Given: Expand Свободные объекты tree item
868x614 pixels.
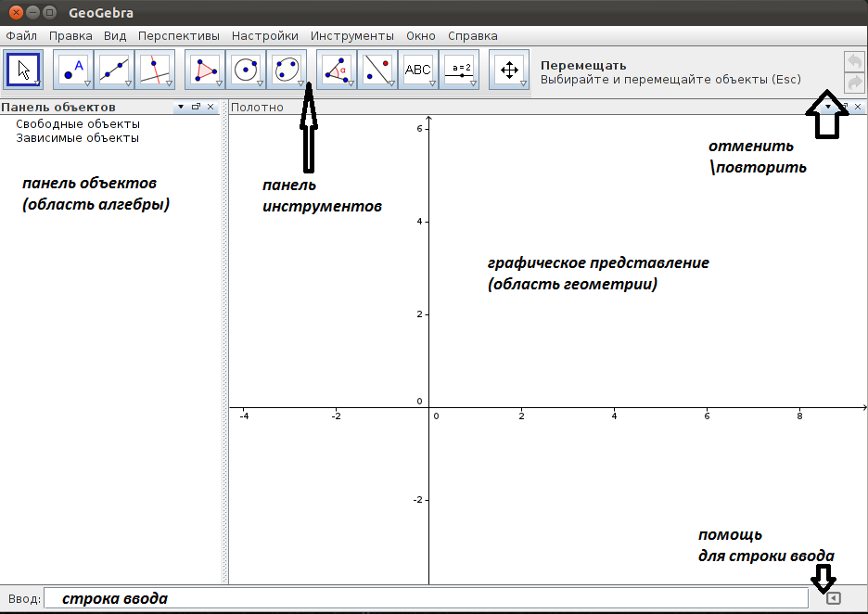Looking at the screenshot, I should point(77,123).
